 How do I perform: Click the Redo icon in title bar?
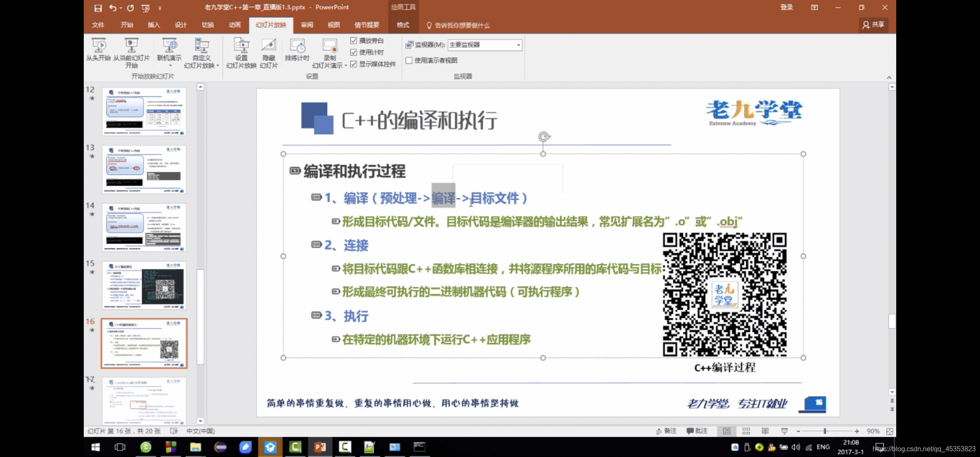pyautogui.click(x=130, y=8)
